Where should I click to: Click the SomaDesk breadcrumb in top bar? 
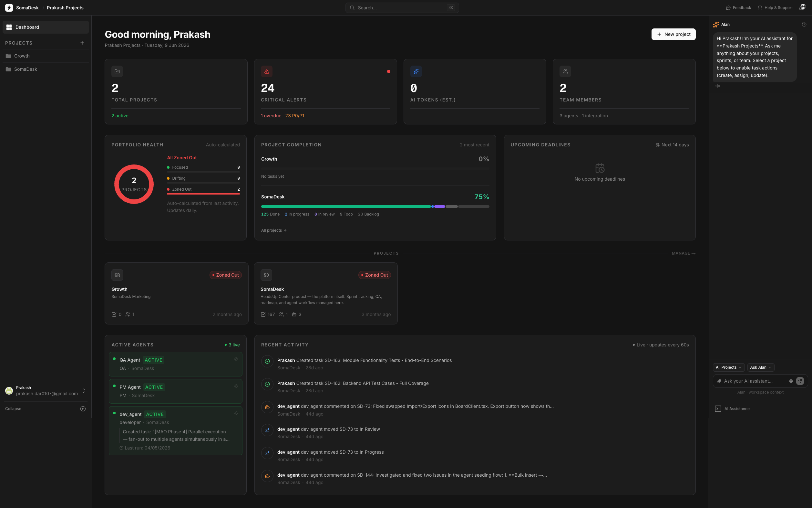tap(27, 8)
